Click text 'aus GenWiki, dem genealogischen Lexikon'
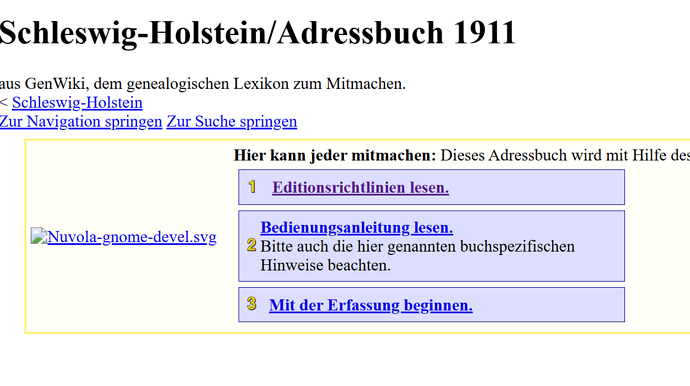 [145, 84]
